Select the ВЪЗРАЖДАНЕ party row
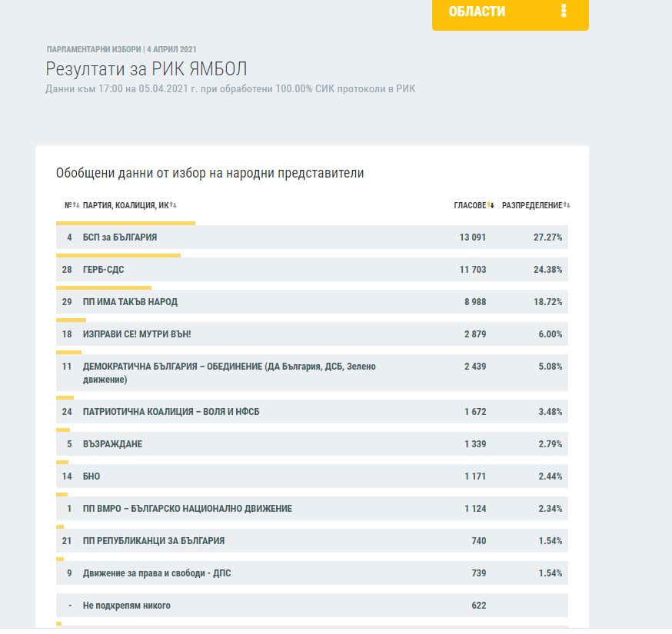This screenshot has height=634, width=672. click(312, 444)
